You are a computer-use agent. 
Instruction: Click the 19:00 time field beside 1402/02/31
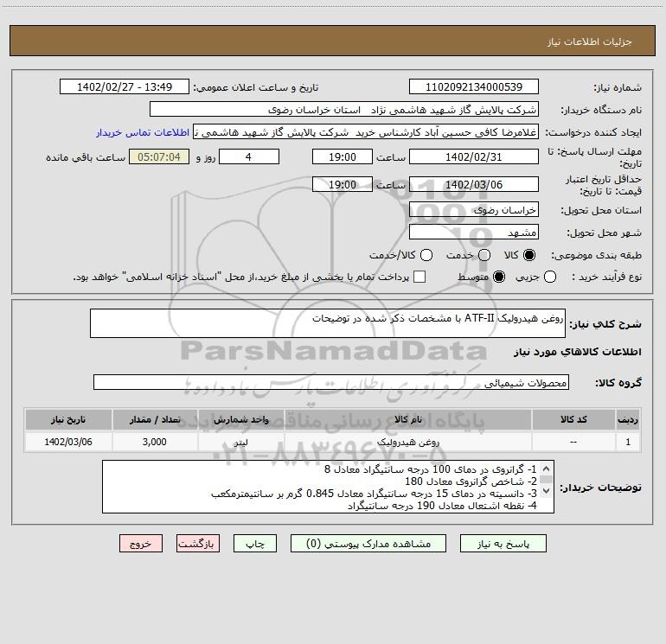pos(343,156)
